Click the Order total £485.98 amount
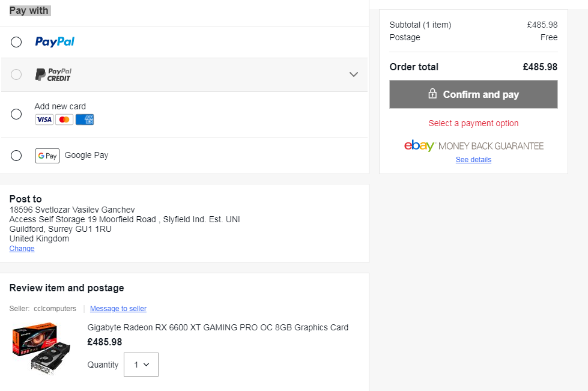Screen dimensions: 588x391 (x=540, y=67)
